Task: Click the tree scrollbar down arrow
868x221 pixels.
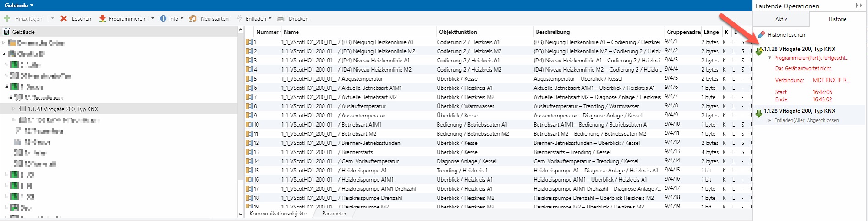Action: pyautogui.click(x=241, y=214)
